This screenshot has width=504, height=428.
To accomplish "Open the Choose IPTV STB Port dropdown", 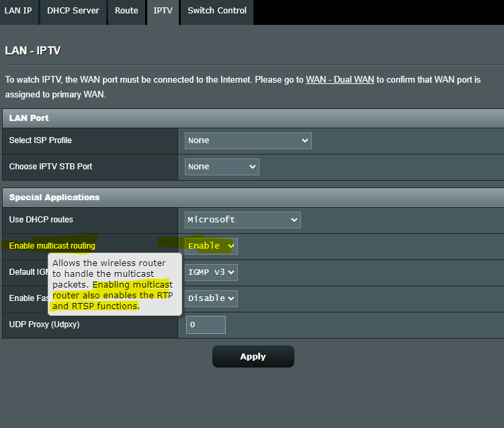I will point(222,167).
